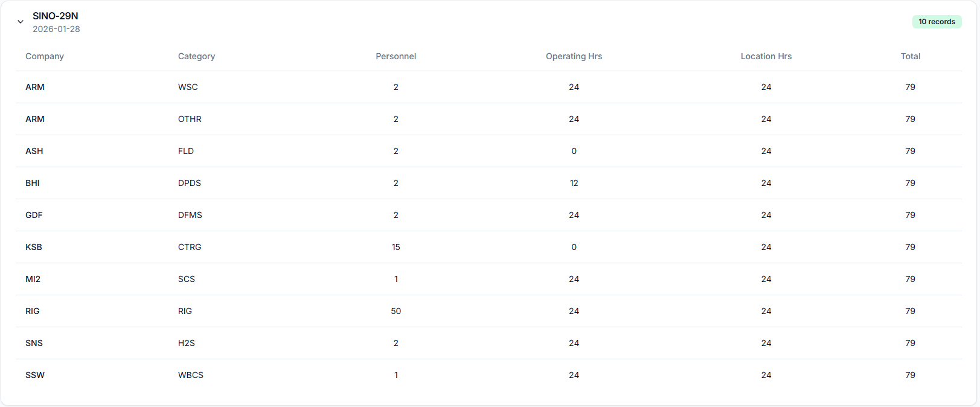The height and width of the screenshot is (407, 980).
Task: Collapse the SINO-29N section chevron
Action: tap(21, 22)
